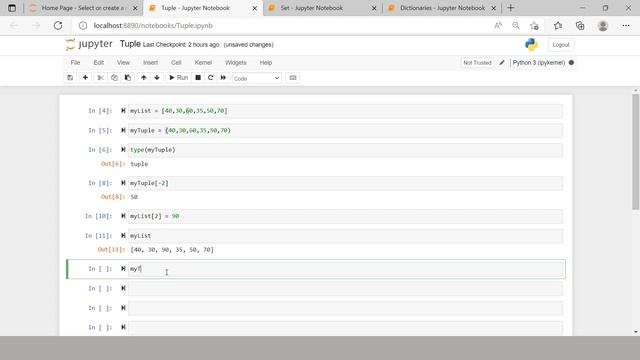Run cell In [4] with its run icon
The image size is (640, 360).
click(x=123, y=111)
